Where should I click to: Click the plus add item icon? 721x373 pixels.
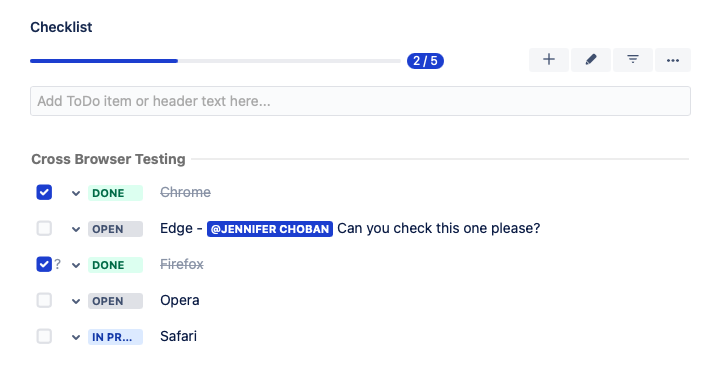549,60
